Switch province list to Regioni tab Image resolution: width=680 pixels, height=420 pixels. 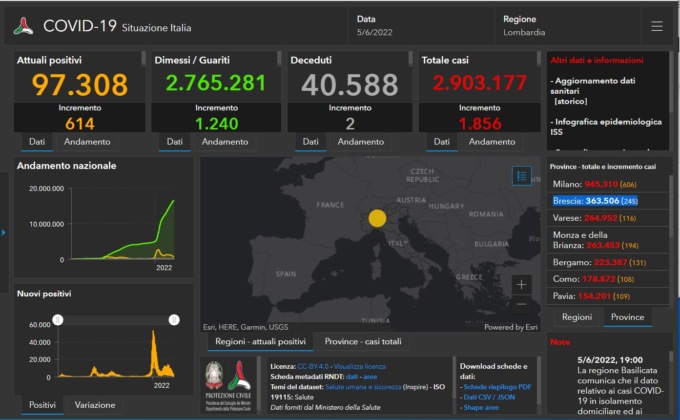click(x=576, y=317)
